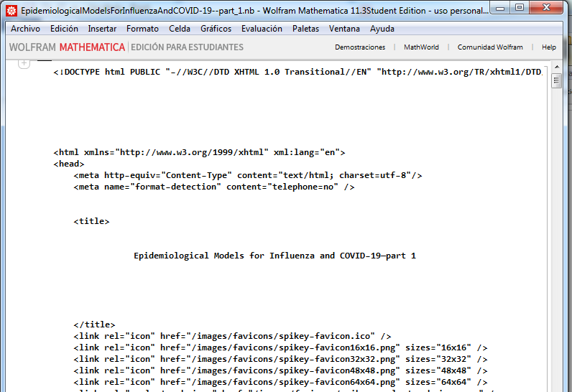
Task: Click the html xmlns opening tag line
Action: pos(199,153)
